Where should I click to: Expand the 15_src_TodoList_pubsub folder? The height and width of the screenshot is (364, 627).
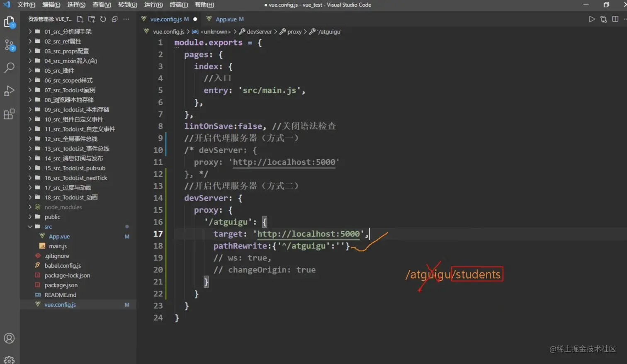(x=30, y=168)
